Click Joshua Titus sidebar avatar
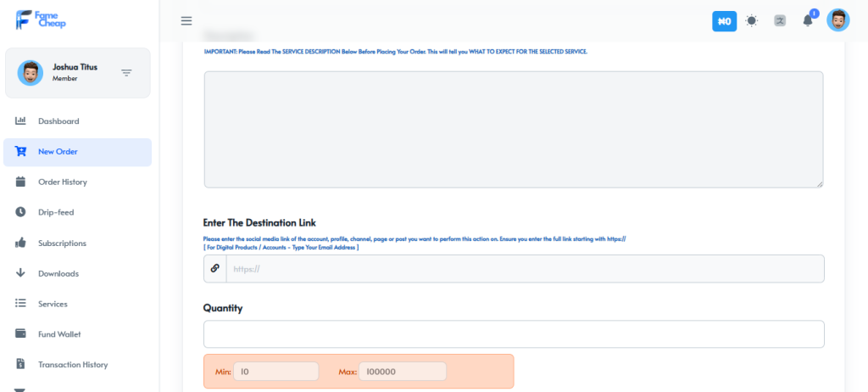The image size is (868, 392). click(30, 73)
